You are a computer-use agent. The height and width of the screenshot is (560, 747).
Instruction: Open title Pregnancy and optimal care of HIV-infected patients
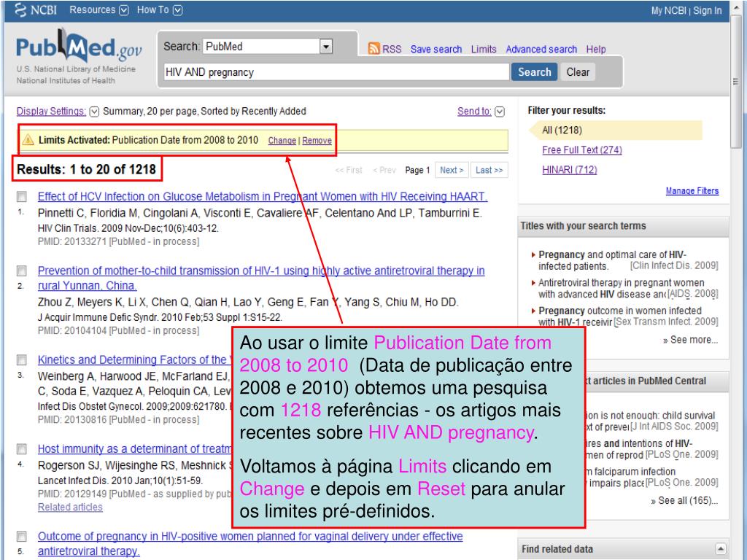tap(612, 260)
